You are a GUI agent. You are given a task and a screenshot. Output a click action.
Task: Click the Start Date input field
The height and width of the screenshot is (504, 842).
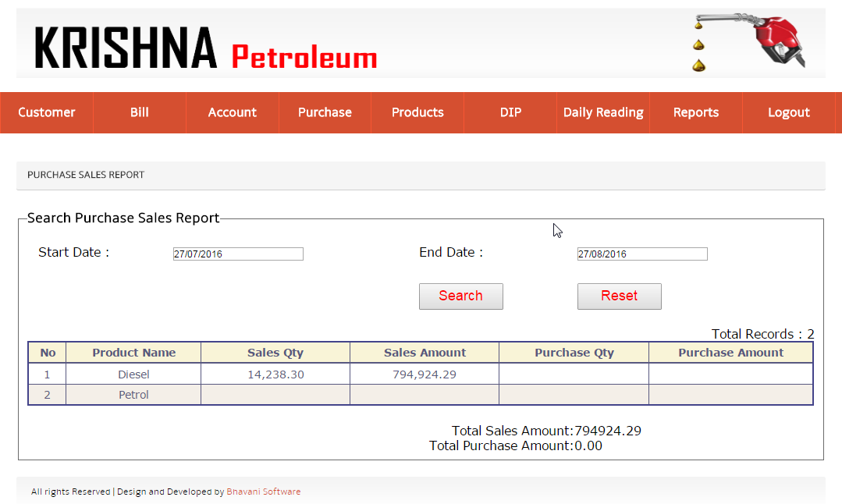click(x=238, y=254)
